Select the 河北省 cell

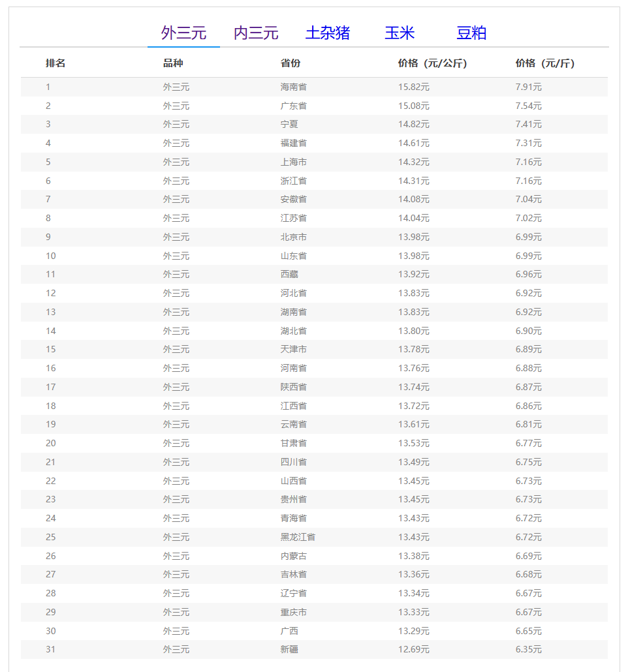[294, 293]
